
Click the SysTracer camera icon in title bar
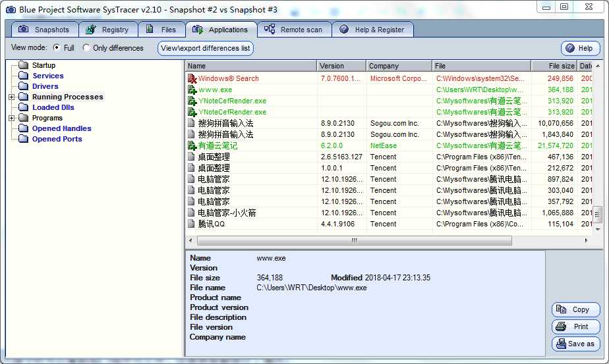tap(11, 9)
